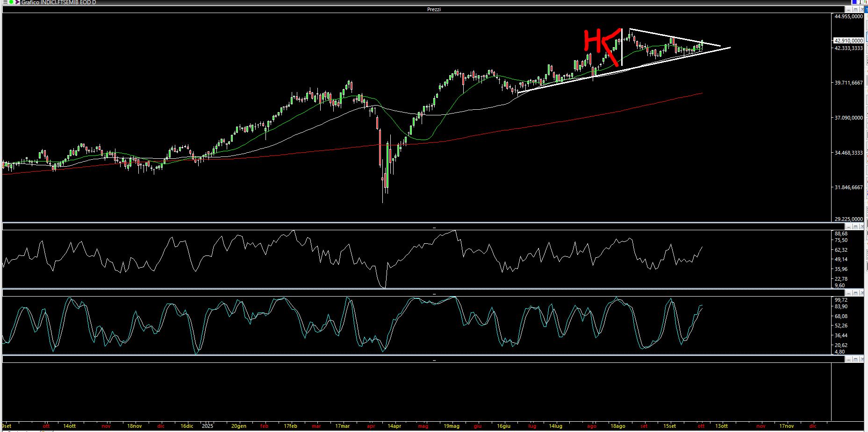Viewport: 868px width, 432px height.
Task: Maximize the empty bottom panel
Action: click(x=855, y=359)
